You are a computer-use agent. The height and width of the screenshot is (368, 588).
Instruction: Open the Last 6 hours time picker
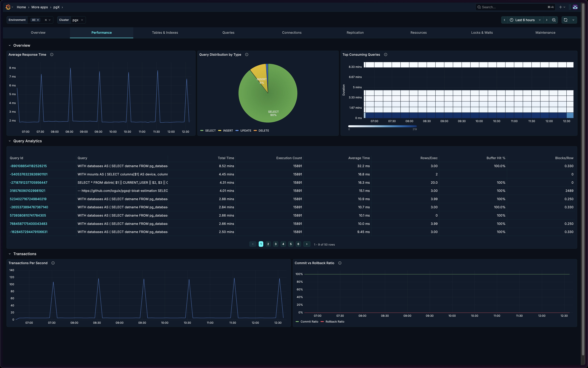525,20
